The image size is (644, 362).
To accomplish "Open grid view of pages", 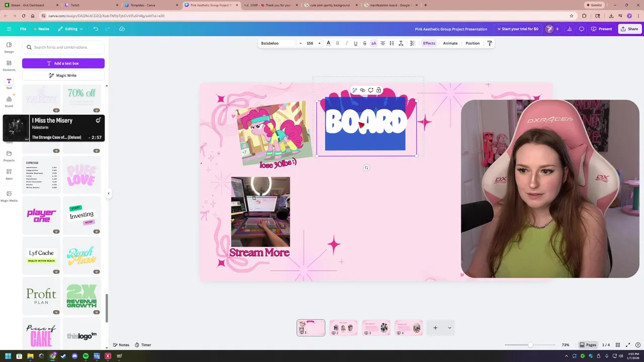I will coord(618,345).
